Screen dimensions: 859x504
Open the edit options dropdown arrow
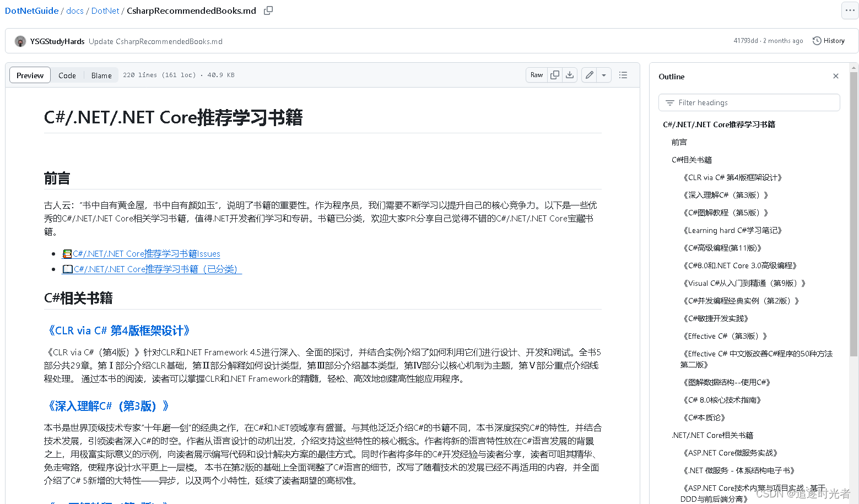tap(604, 74)
